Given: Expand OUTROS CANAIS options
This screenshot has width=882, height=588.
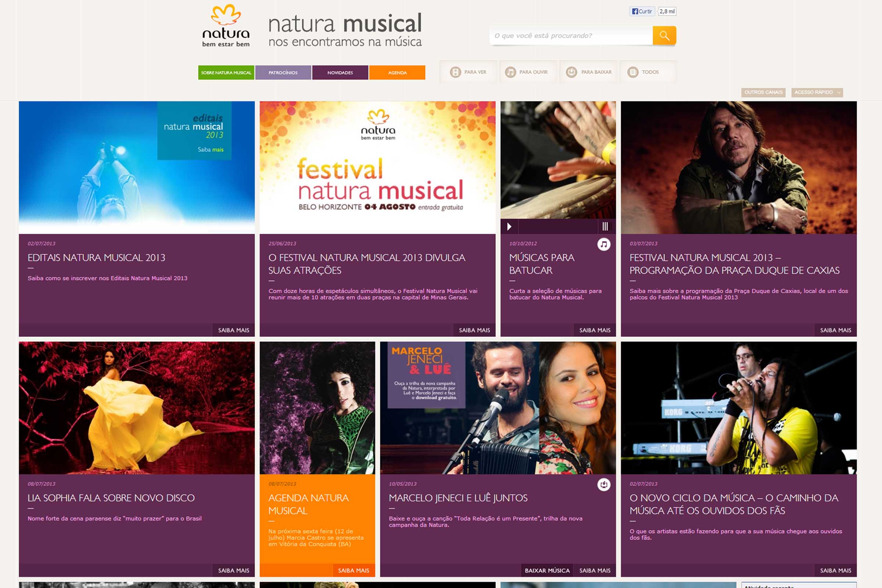Looking at the screenshot, I should 764,92.
